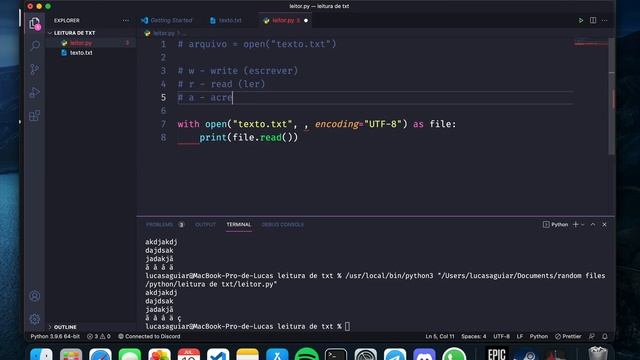This screenshot has width=640, height=360.
Task: Open Discord from the Dock
Action: [x=424, y=354]
